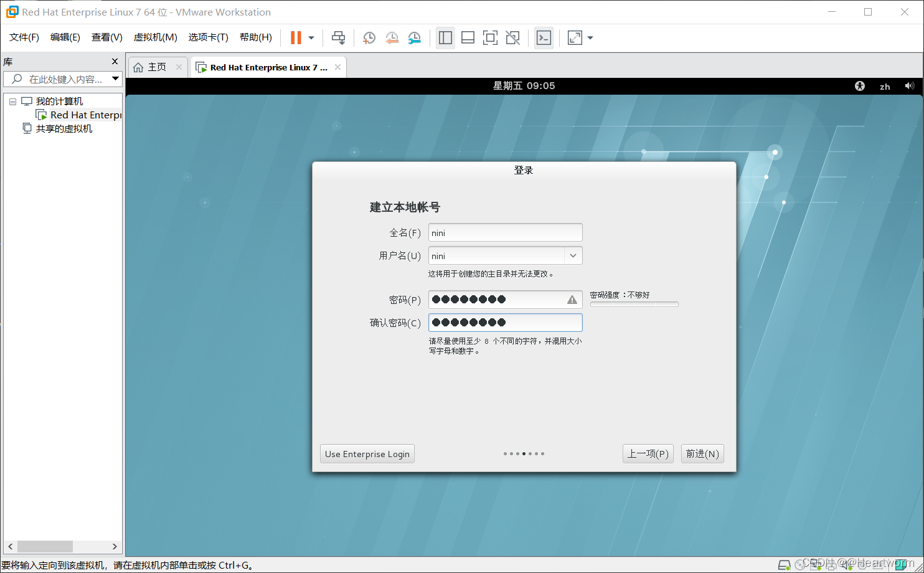Revert to previous snapshot icon
This screenshot has width=924, height=573.
click(x=392, y=38)
